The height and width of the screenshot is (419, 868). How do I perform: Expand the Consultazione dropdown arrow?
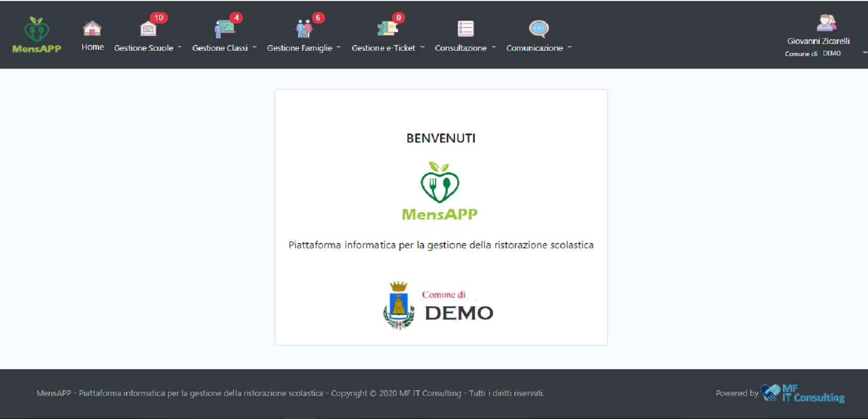(x=493, y=47)
